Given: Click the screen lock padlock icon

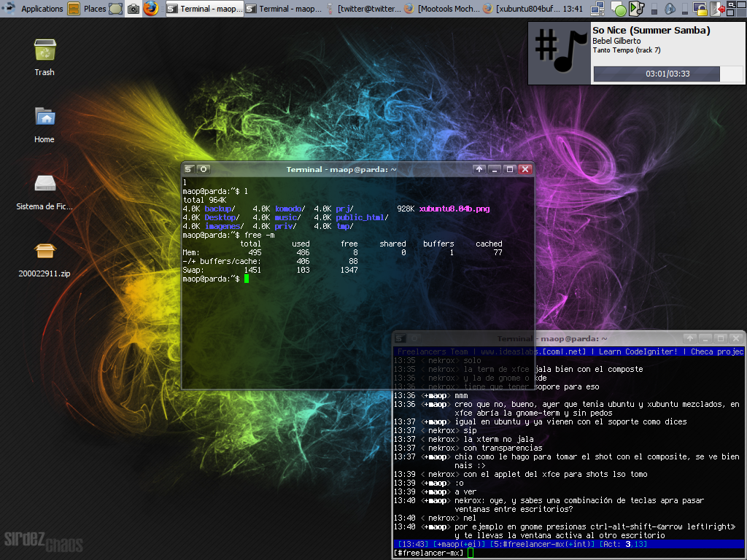Looking at the screenshot, I should coord(700,9).
